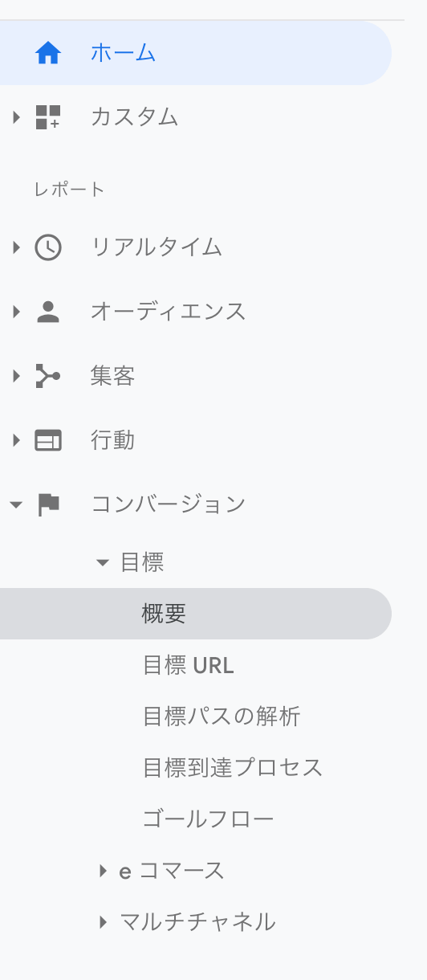Click the オーディエンス person icon
The height and width of the screenshot is (980, 427).
coord(48,312)
